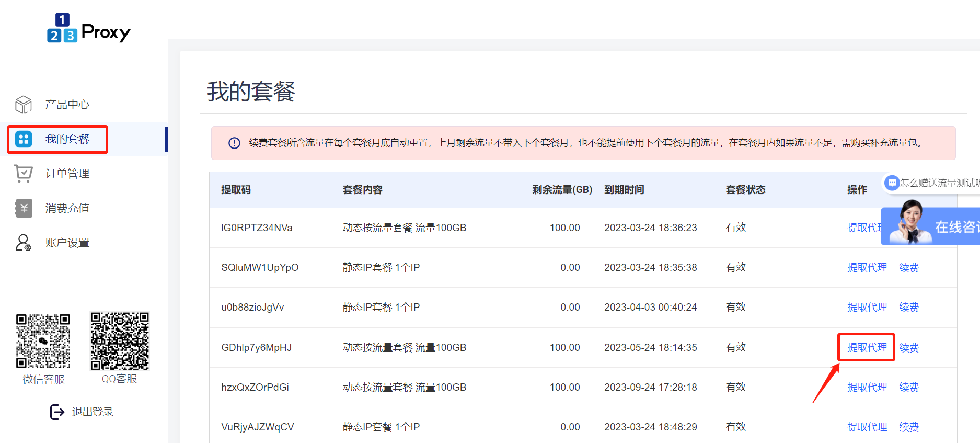Click the order management cart icon

click(24, 174)
